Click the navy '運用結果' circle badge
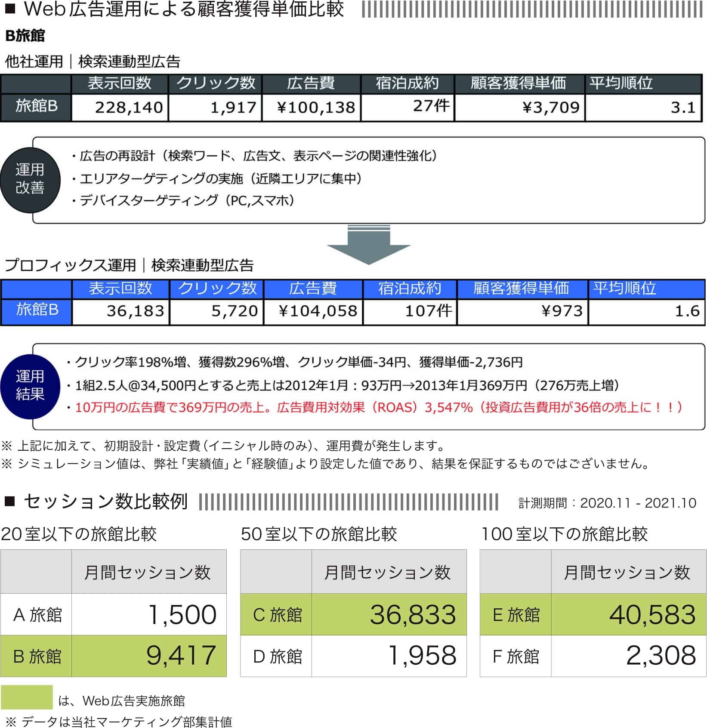 (x=30, y=386)
